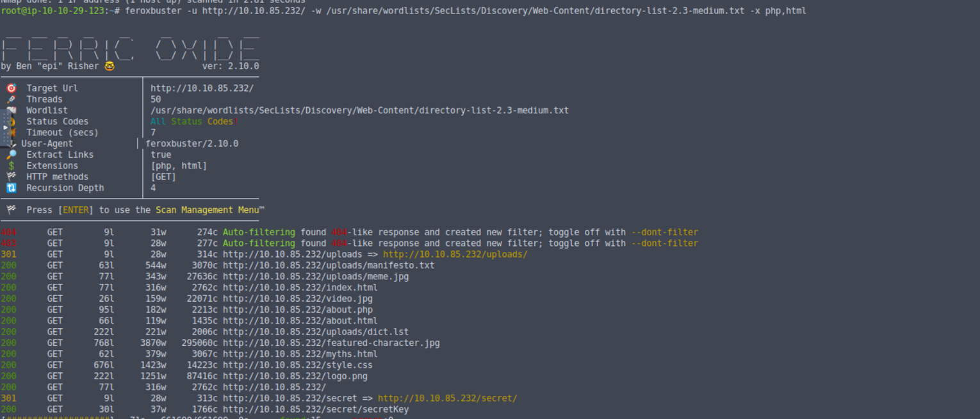Click the style.css URL
The width and height of the screenshot is (980, 419).
(x=298, y=365)
